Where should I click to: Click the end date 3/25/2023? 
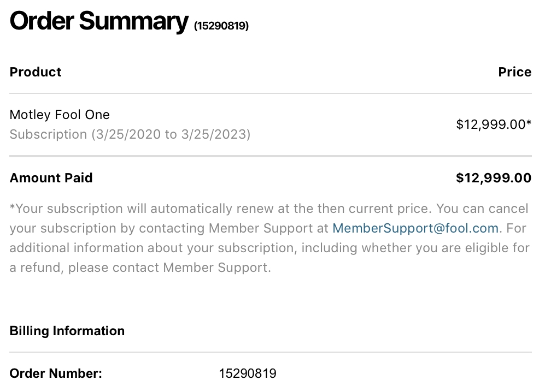pos(214,134)
